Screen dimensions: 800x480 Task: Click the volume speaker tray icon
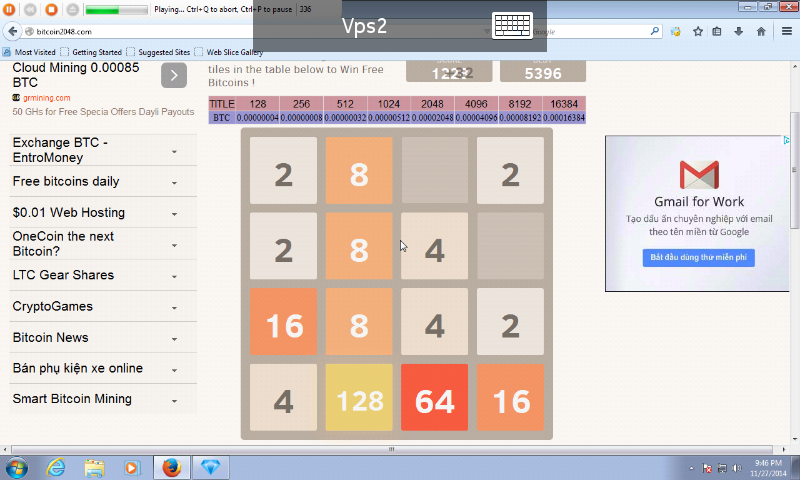[x=737, y=468]
